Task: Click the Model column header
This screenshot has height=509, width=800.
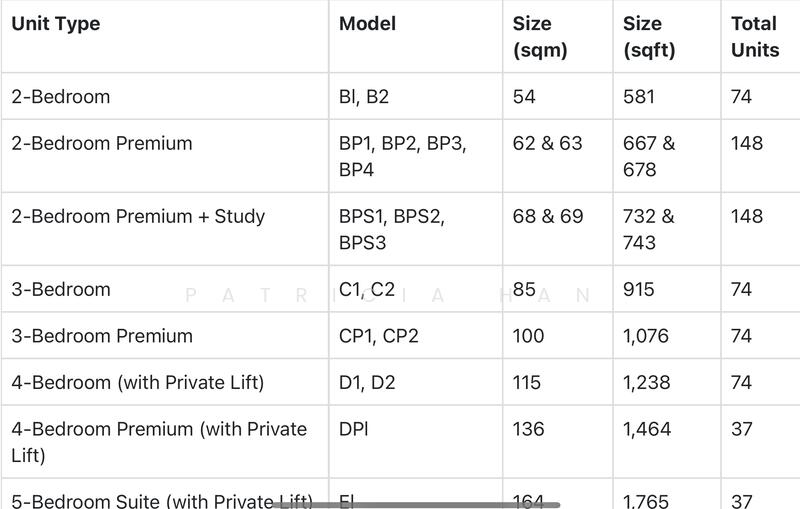Action: [367, 24]
